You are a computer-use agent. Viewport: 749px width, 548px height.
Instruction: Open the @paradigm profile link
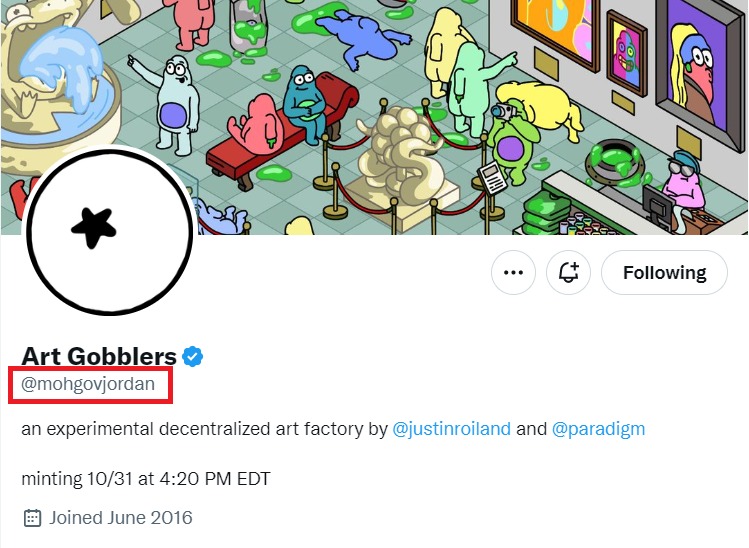pos(598,429)
